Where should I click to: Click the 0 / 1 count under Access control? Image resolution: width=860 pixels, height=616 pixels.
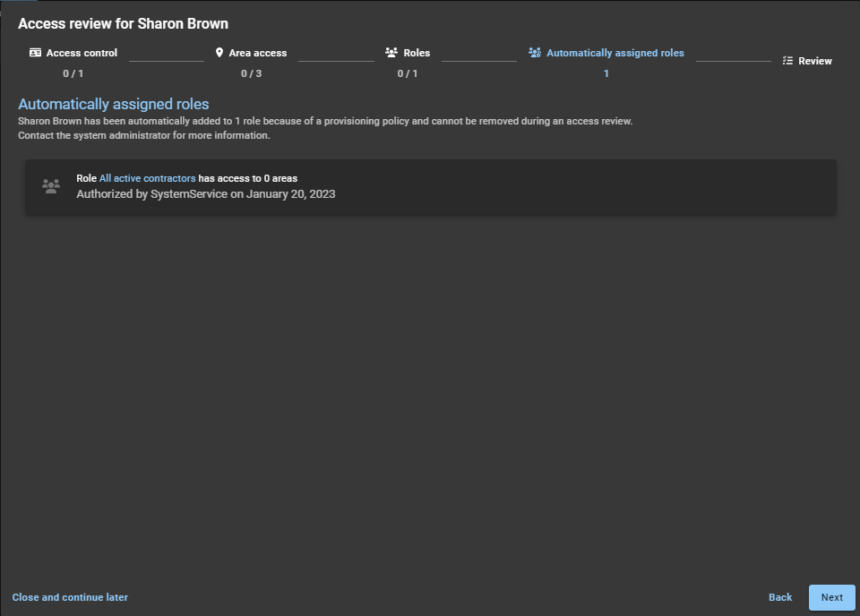[73, 73]
